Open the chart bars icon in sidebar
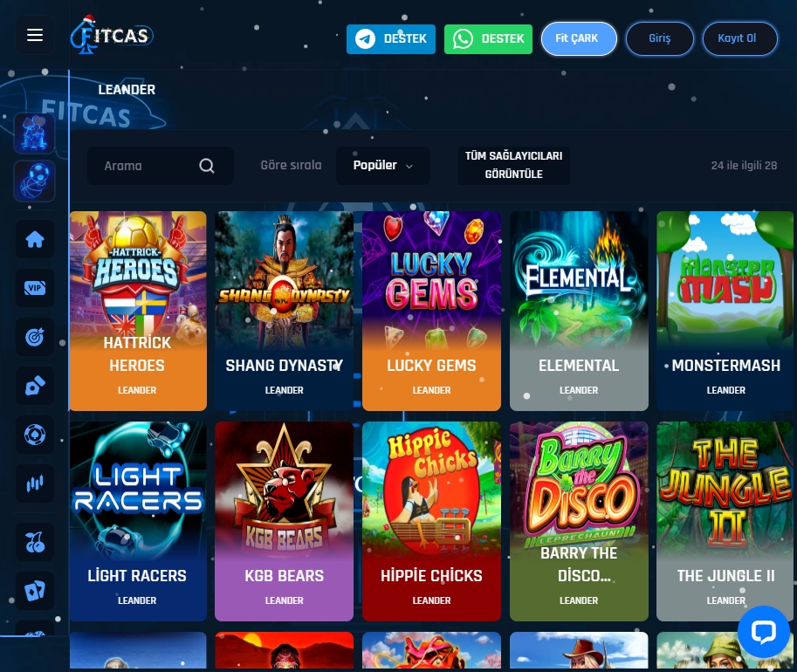 click(x=35, y=483)
